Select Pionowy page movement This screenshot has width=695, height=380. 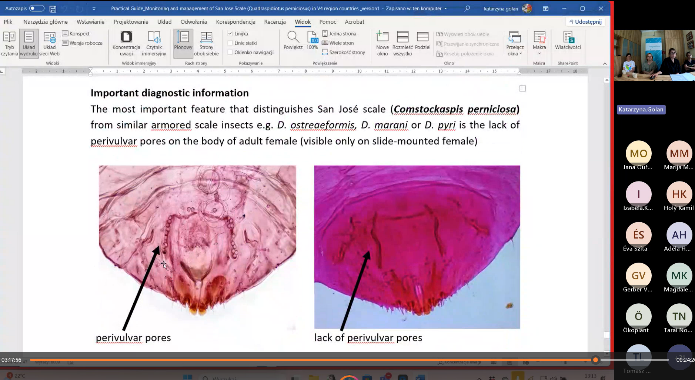tap(183, 43)
